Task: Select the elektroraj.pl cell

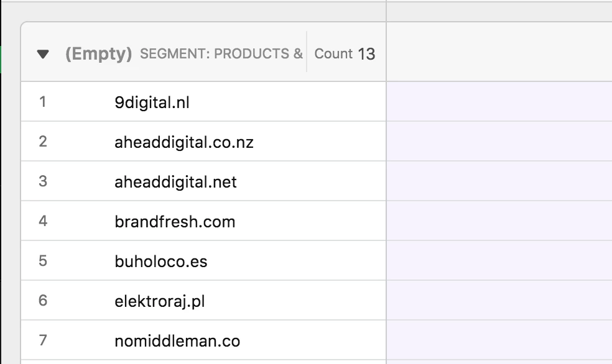Action: 160,301
